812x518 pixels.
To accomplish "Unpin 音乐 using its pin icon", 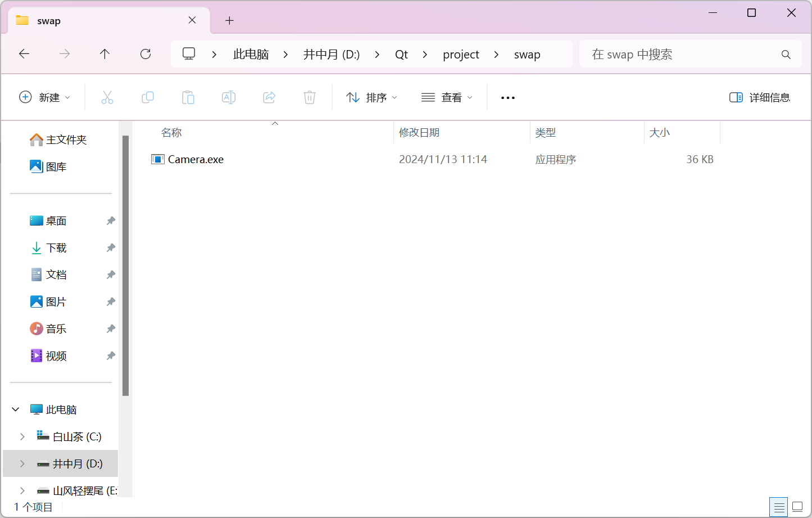I will pos(111,328).
